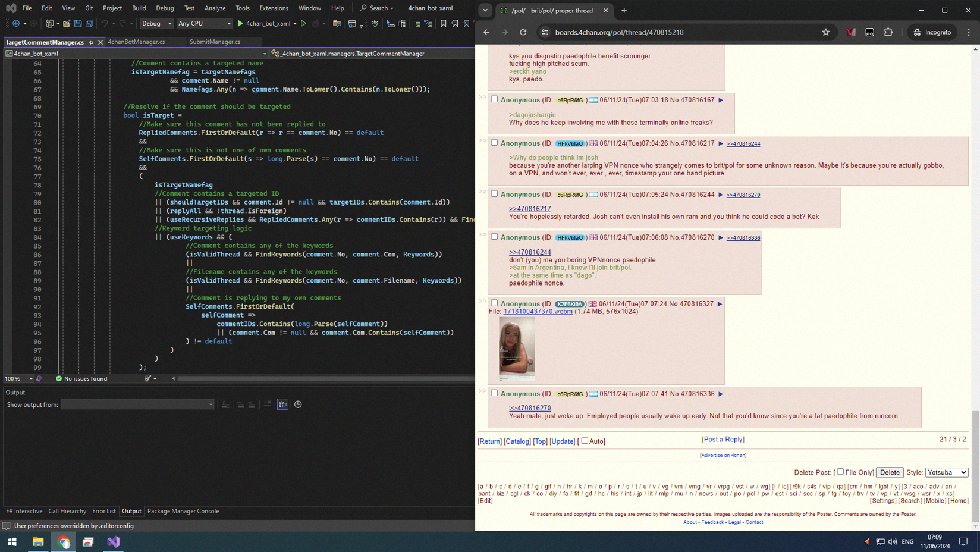
Task: Bookmark this page with the star icon
Action: pyautogui.click(x=826, y=32)
